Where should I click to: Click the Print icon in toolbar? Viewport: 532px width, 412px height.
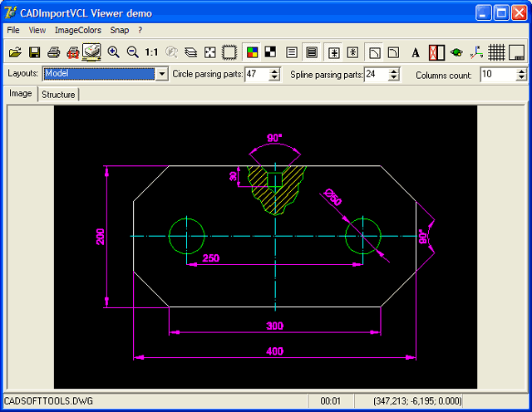pos(53,52)
